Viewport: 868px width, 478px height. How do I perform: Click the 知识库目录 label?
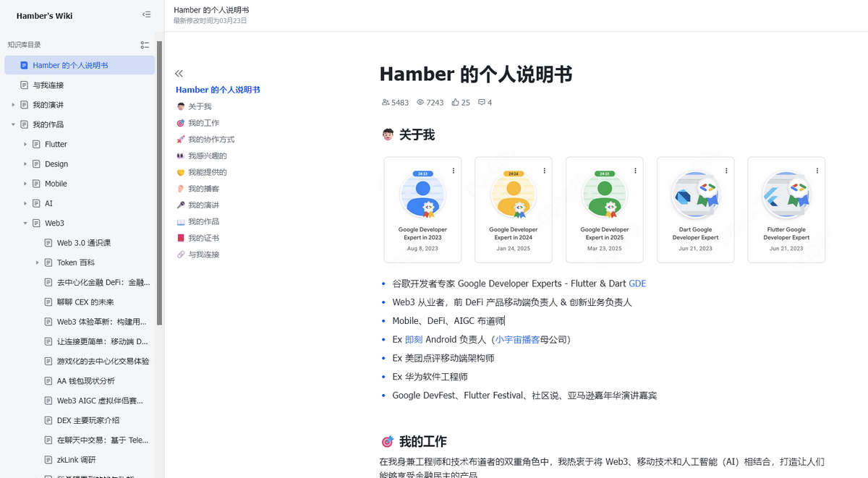(x=24, y=45)
